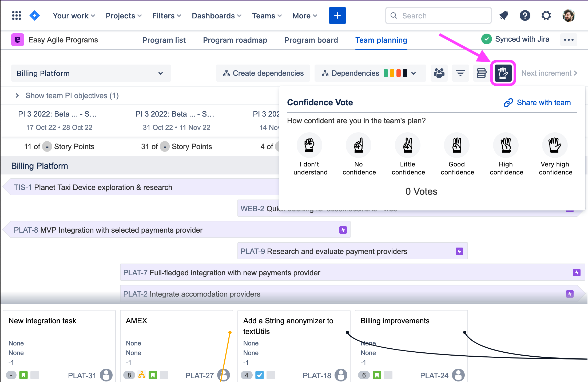588x382 pixels.
Task: Click the green dependency color swatch
Action: coord(386,73)
